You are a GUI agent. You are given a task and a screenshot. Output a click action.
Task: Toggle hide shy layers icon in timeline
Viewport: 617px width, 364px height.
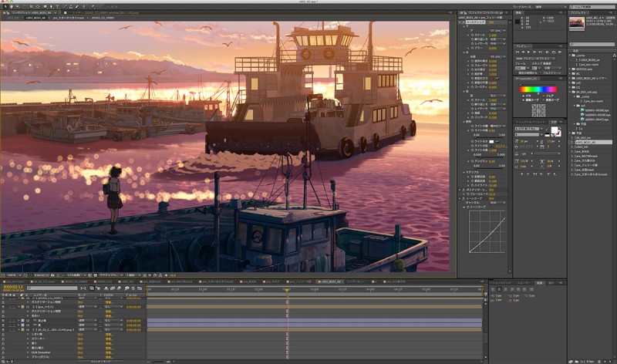[x=106, y=288]
